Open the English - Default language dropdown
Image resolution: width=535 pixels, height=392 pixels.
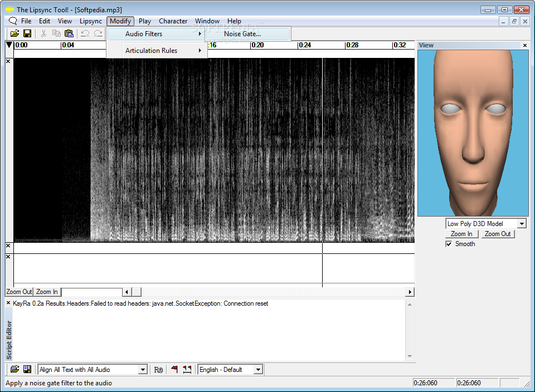click(x=258, y=370)
